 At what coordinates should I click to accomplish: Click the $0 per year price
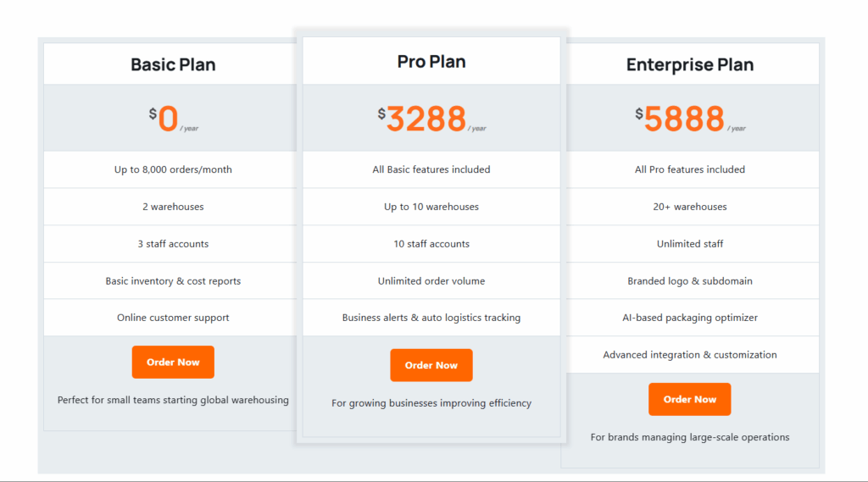(x=169, y=119)
